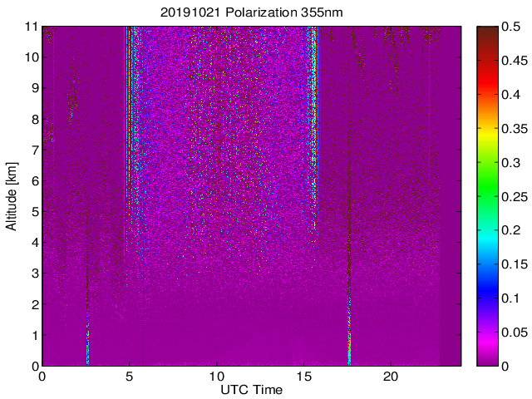Click the 'Altitude [km]' y-axis label
This screenshot has height=399, width=532.
point(12,196)
